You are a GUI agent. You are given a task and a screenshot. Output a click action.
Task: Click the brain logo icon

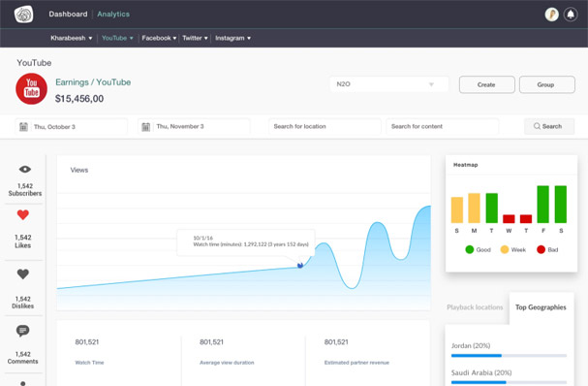click(23, 15)
